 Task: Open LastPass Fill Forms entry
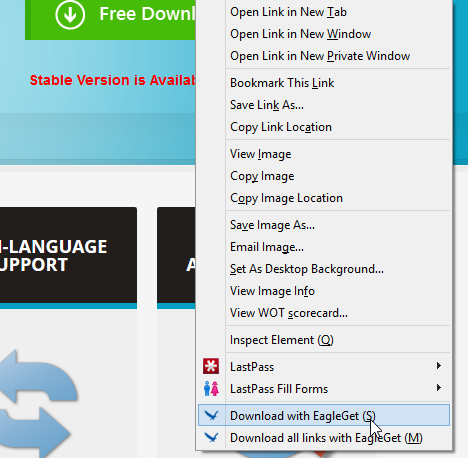pos(324,389)
